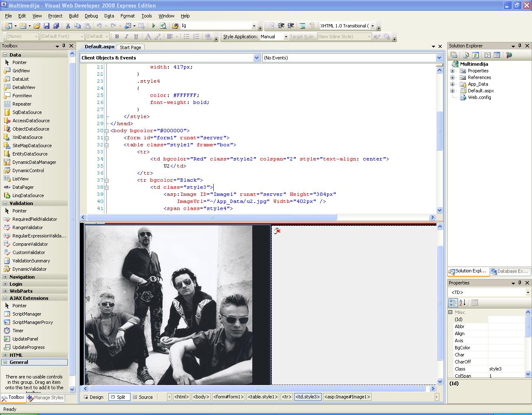
Task: Click the Solution Explorer Properties icon
Action: [x=454, y=55]
